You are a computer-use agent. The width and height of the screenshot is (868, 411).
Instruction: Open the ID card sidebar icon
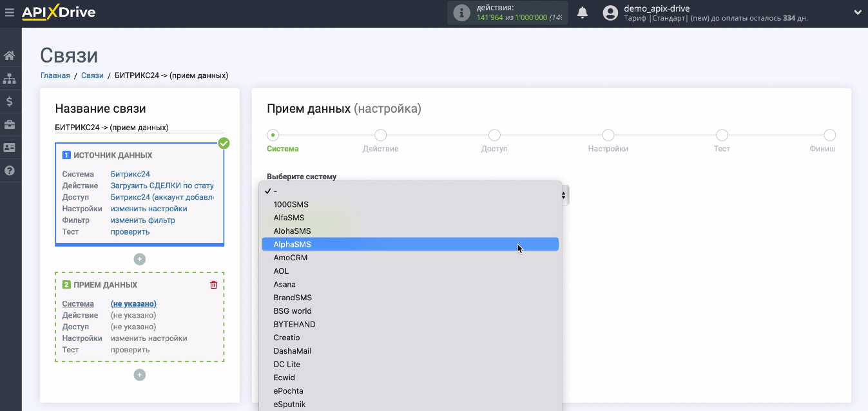10,148
